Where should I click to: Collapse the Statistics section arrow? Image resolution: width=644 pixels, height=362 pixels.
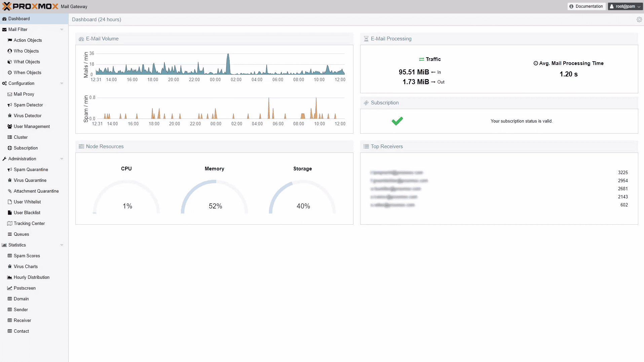(x=62, y=245)
